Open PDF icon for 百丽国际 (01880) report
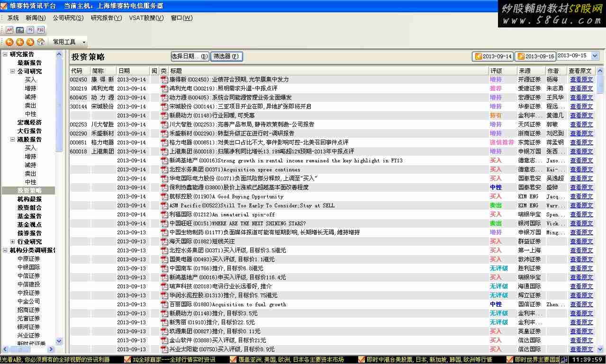The height and width of the screenshot is (364, 606). [x=165, y=304]
